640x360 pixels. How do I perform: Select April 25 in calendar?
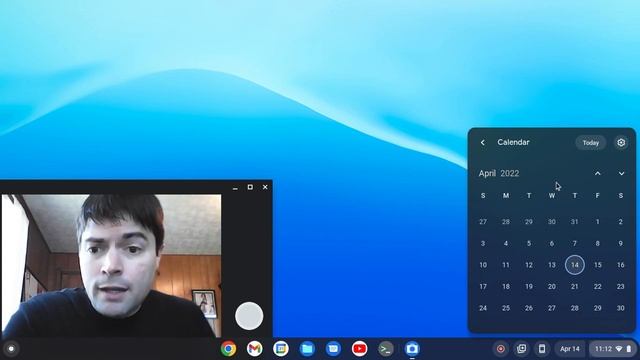tap(506, 308)
